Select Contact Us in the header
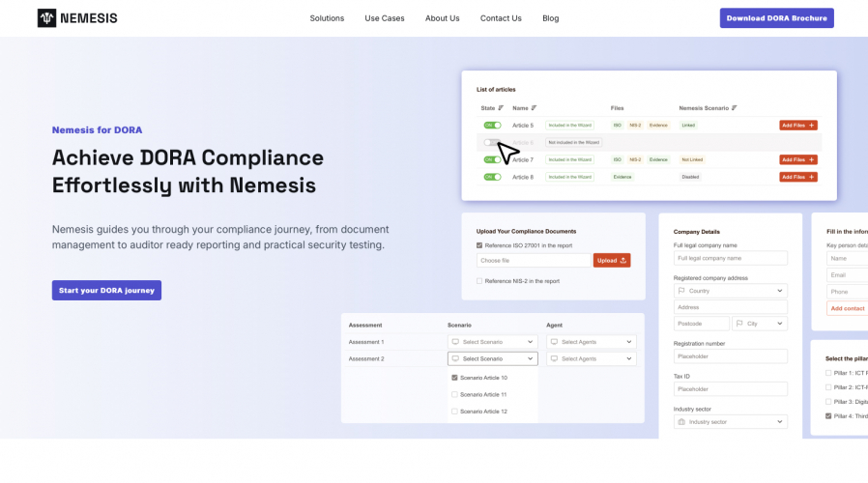The height and width of the screenshot is (483, 868). pyautogui.click(x=501, y=18)
